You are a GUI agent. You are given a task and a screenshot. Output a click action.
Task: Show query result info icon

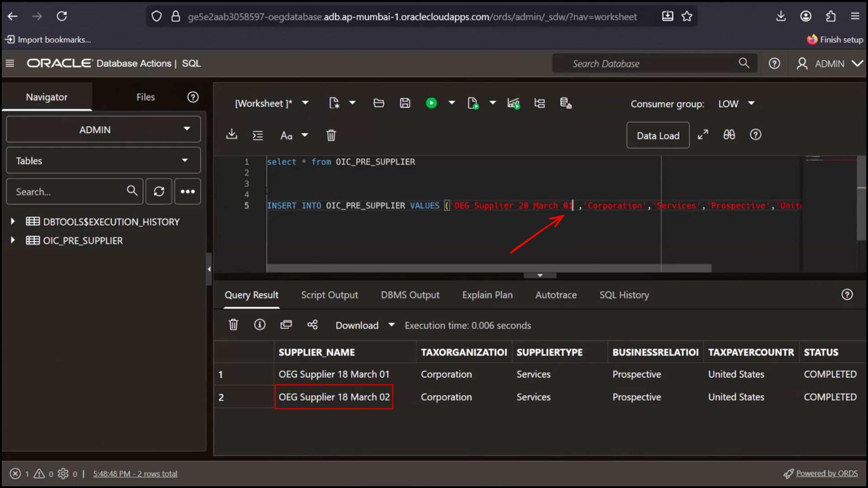point(260,324)
